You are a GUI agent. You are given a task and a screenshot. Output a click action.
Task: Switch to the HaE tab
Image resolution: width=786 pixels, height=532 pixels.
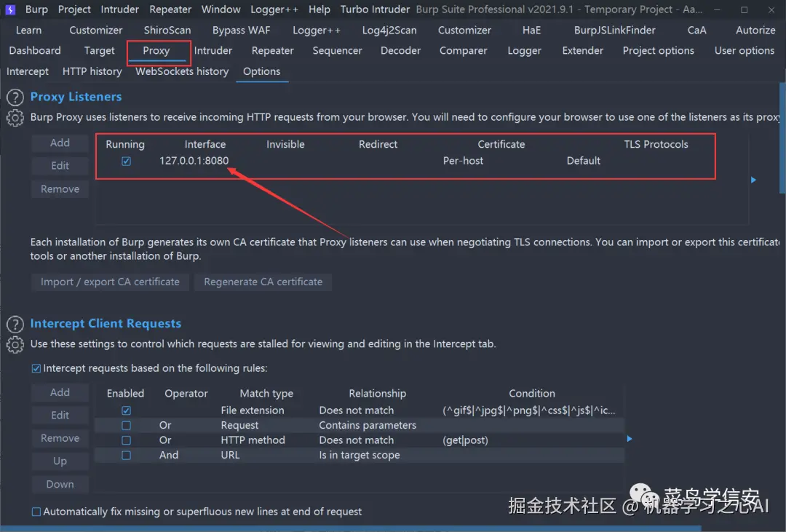pos(532,30)
